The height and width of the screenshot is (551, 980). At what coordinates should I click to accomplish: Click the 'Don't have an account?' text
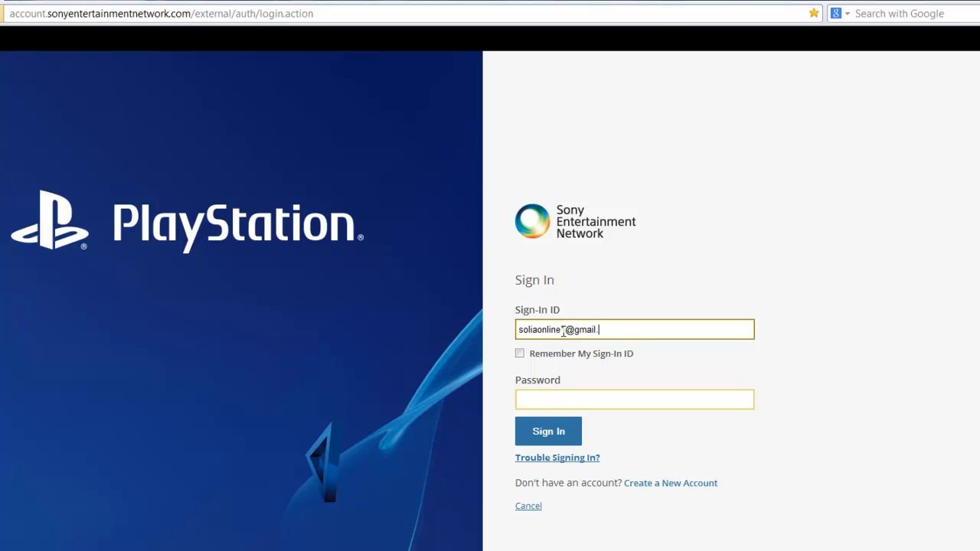pos(568,483)
